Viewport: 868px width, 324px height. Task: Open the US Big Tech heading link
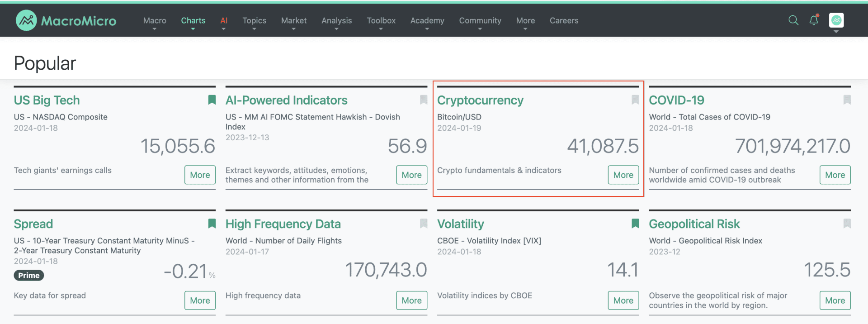coord(47,100)
